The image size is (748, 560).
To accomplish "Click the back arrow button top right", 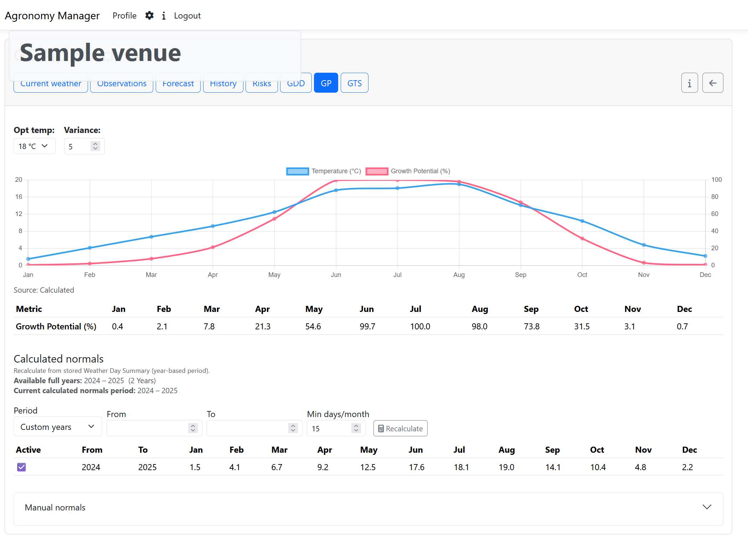I will coord(713,82).
